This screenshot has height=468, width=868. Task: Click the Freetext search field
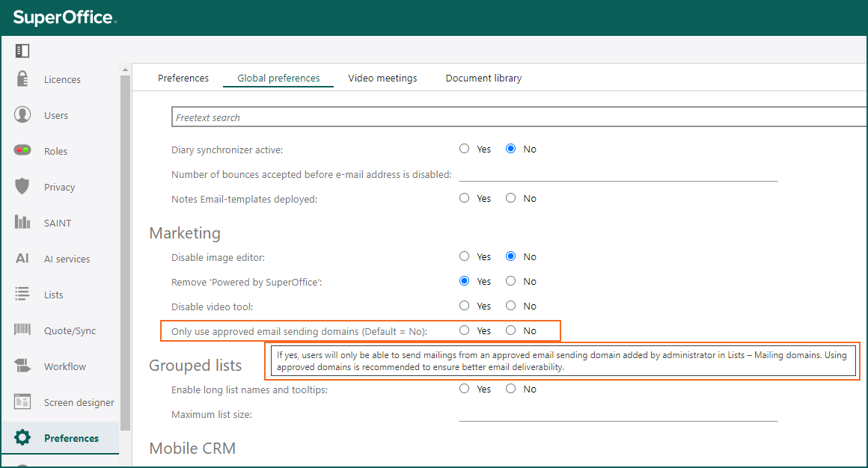(519, 117)
